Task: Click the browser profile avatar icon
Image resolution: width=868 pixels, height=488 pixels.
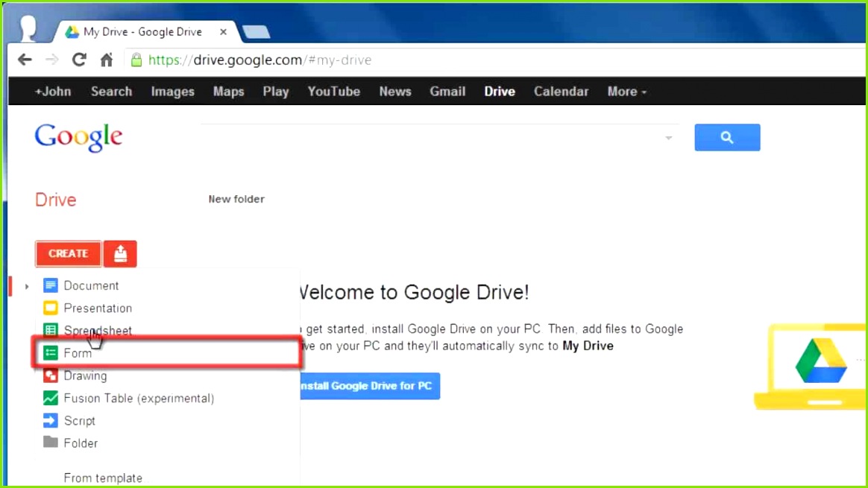Action: (28, 28)
